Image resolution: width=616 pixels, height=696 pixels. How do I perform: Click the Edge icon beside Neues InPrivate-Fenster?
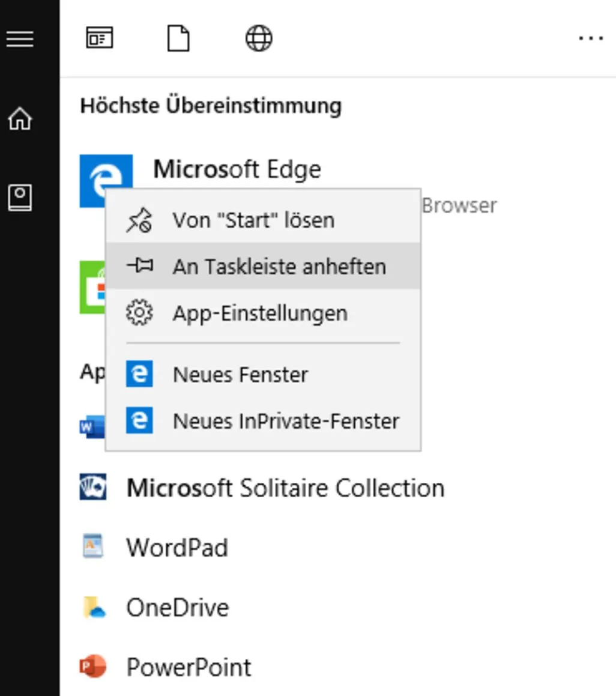(x=139, y=420)
